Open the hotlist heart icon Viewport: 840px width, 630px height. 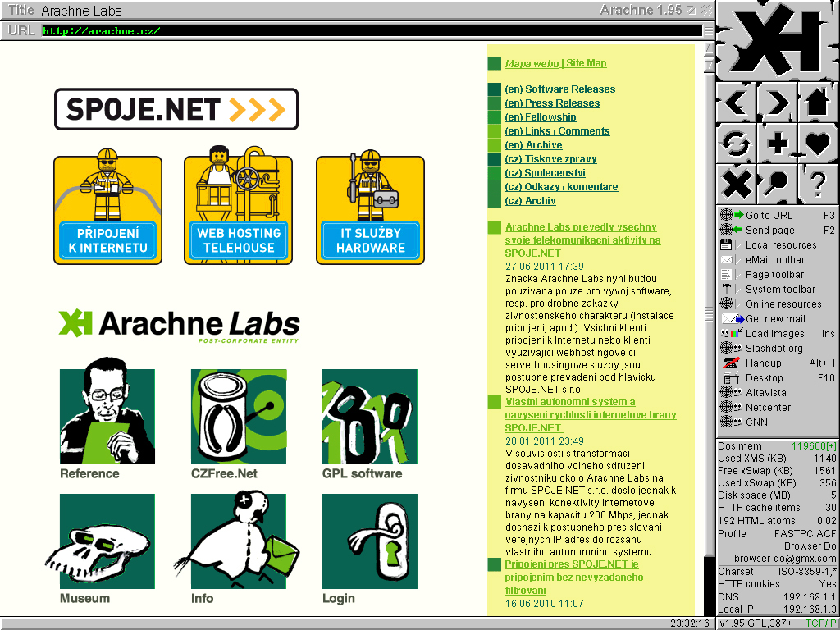click(818, 143)
